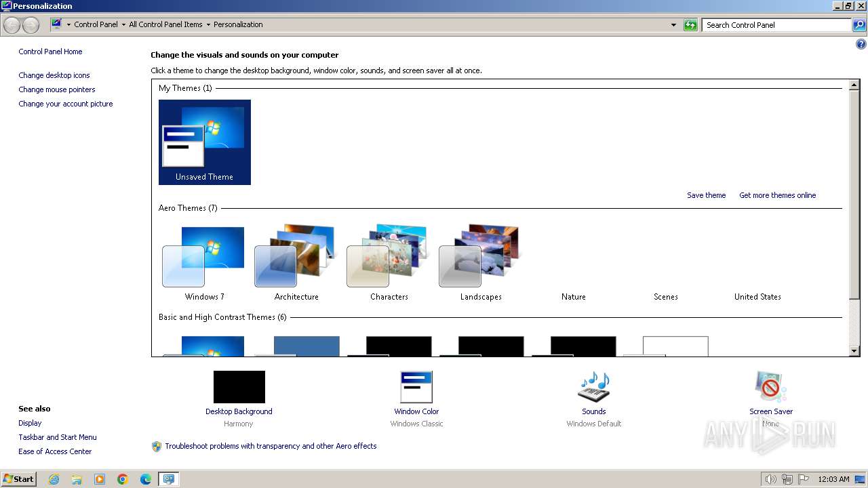This screenshot has width=868, height=488.
Task: Open Change your account picture link
Action: pyautogui.click(x=66, y=104)
